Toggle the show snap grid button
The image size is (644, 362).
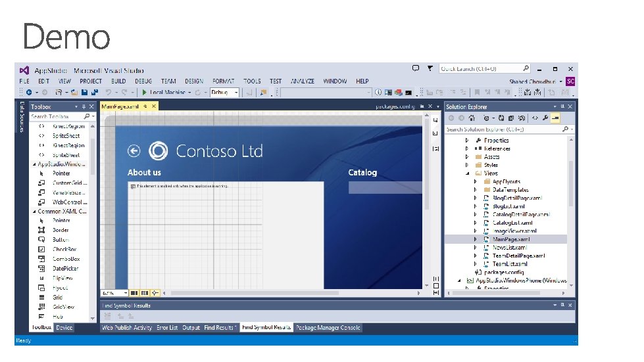point(134,293)
